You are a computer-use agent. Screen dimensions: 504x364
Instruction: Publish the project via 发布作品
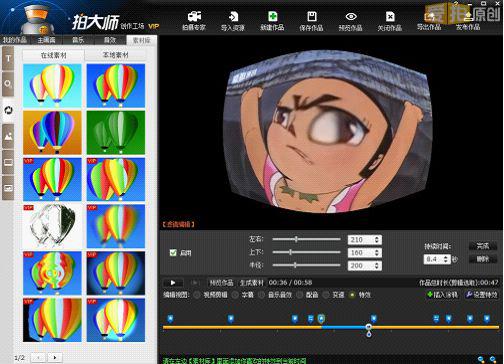click(x=468, y=21)
